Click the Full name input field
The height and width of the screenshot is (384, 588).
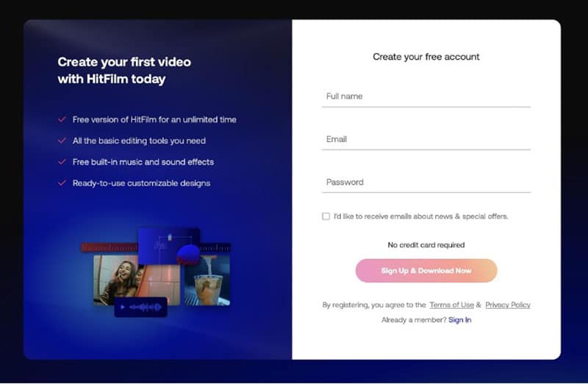pyautogui.click(x=426, y=96)
